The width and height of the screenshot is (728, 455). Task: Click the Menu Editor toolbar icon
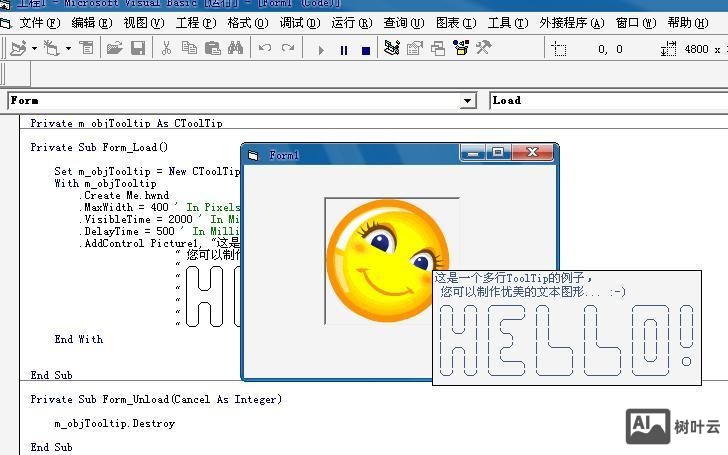[86, 48]
